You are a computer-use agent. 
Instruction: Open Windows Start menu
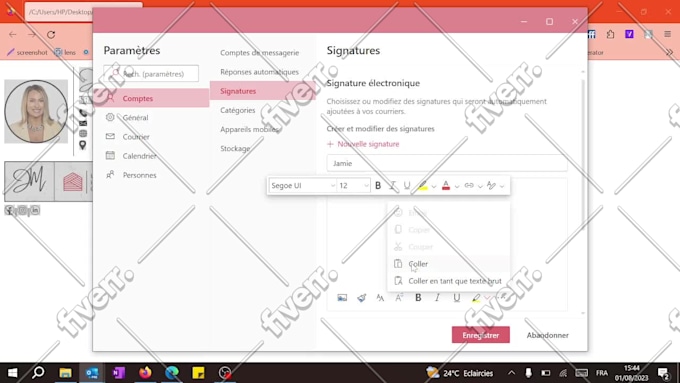pyautogui.click(x=13, y=373)
